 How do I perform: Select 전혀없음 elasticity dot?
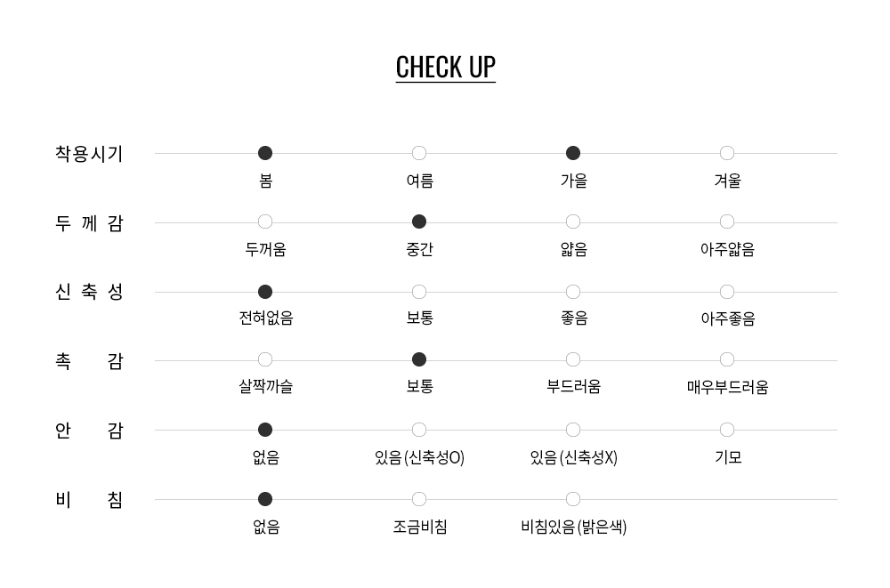click(265, 292)
